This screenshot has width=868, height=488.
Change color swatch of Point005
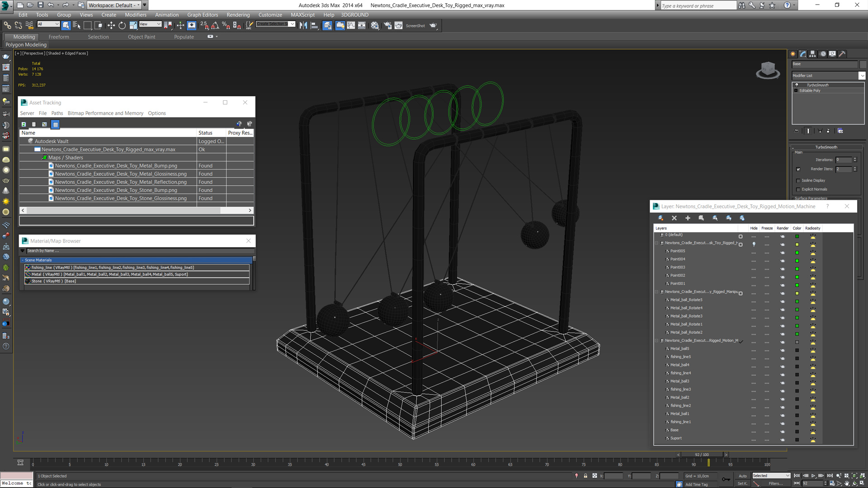(x=797, y=252)
